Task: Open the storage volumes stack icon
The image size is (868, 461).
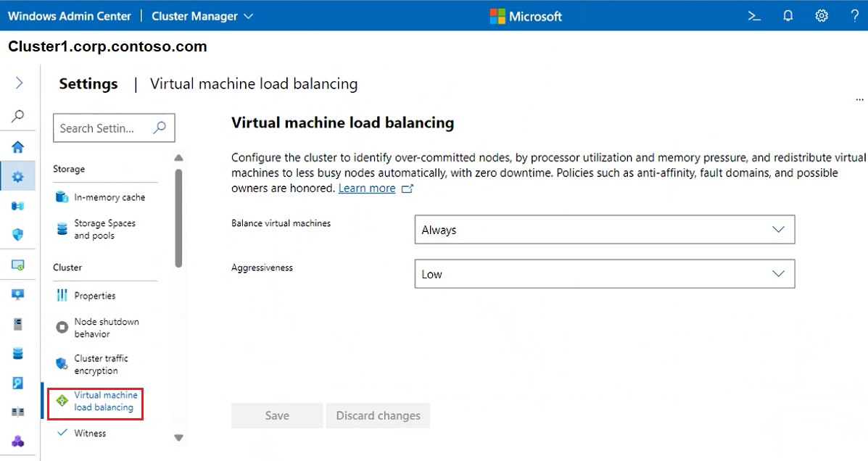Action: (x=17, y=353)
